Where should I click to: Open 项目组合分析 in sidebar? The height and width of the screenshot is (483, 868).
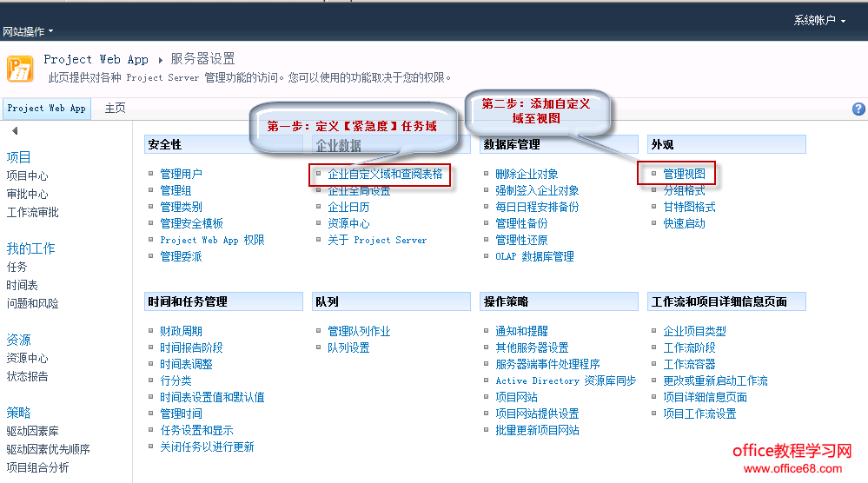(x=37, y=468)
